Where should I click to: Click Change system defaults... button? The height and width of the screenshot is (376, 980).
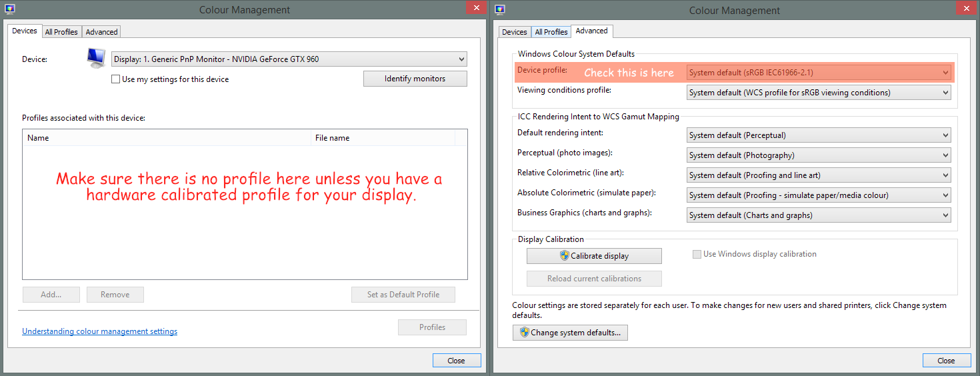coord(570,333)
